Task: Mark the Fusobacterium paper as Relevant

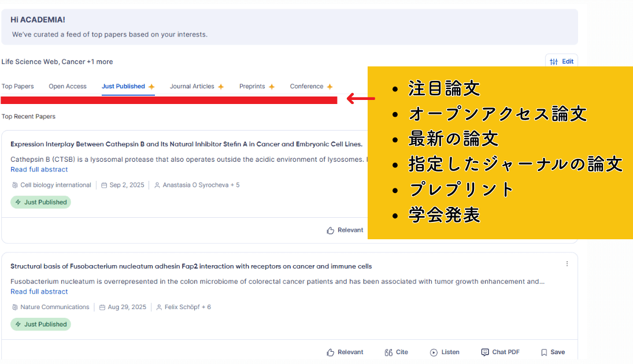Action: pos(345,352)
